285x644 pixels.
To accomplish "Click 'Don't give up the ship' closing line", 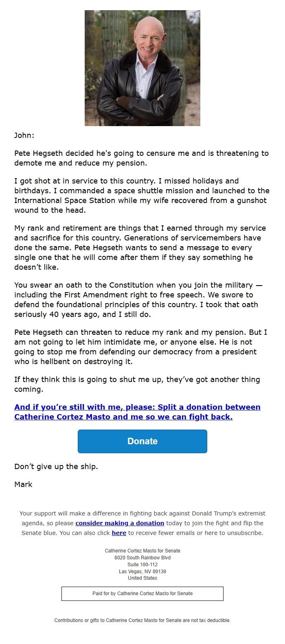I will pos(56,466).
